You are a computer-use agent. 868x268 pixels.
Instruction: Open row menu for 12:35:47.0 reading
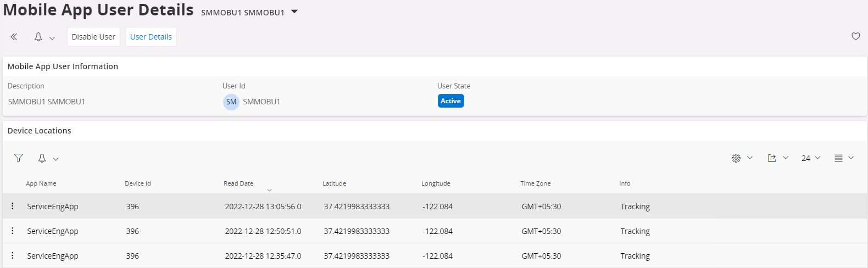(13, 255)
